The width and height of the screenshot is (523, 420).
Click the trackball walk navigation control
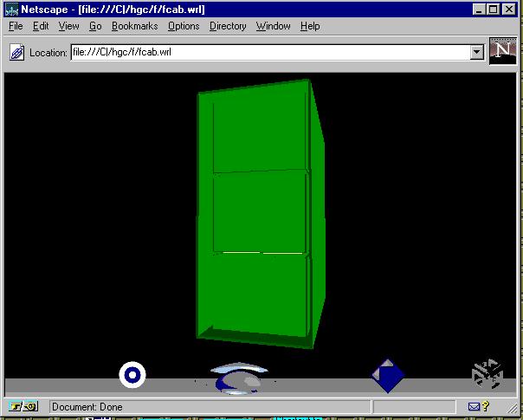pos(238,378)
